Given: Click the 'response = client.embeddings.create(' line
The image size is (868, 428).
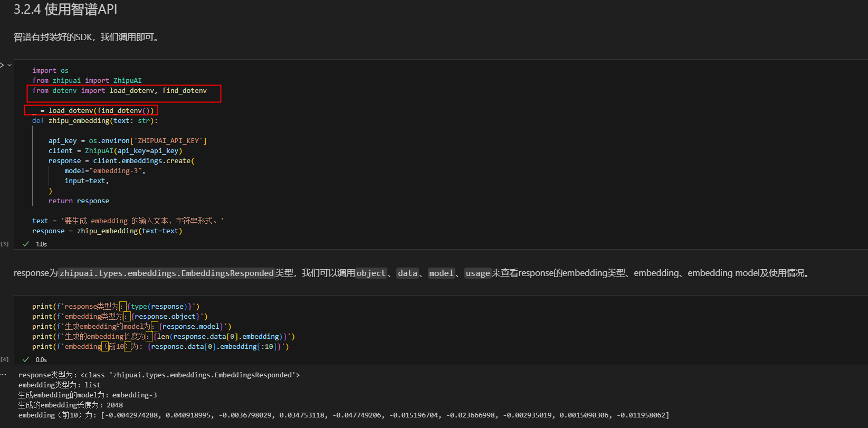Looking at the screenshot, I should click(121, 161).
